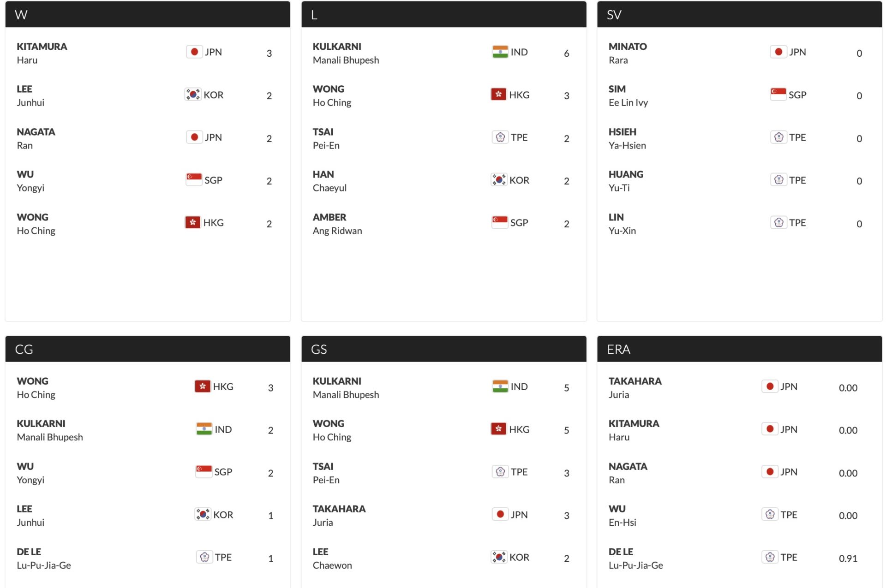Click India flag next to Kulkarni in L panel
The image size is (886, 588).
pyautogui.click(x=500, y=52)
